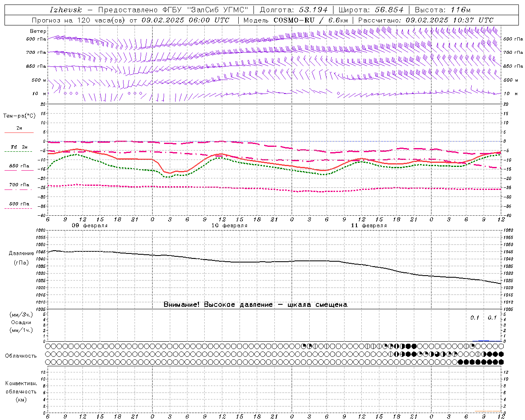Click the Осадки panel label
The width and height of the screenshot is (525, 420).
(21, 322)
